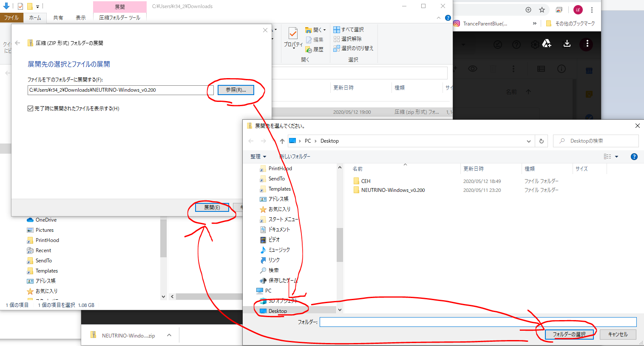644x346 pixels.
Task: Select the NEUTRINO-Windows_v0.200 folder in the list
Action: click(393, 190)
